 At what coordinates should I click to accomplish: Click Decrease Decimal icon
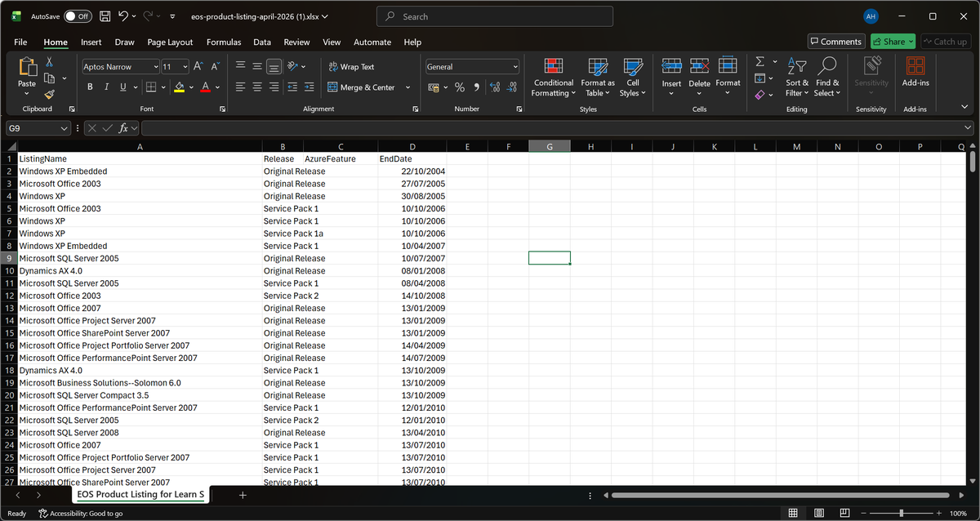[512, 87]
